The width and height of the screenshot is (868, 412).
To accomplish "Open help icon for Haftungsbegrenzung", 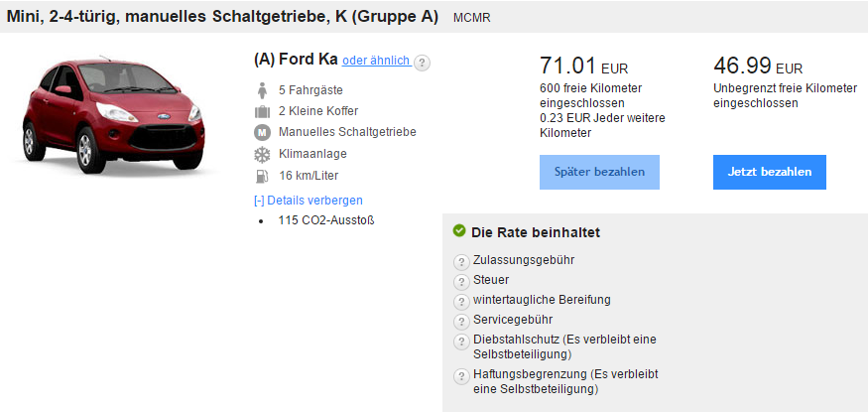I will point(461,376).
